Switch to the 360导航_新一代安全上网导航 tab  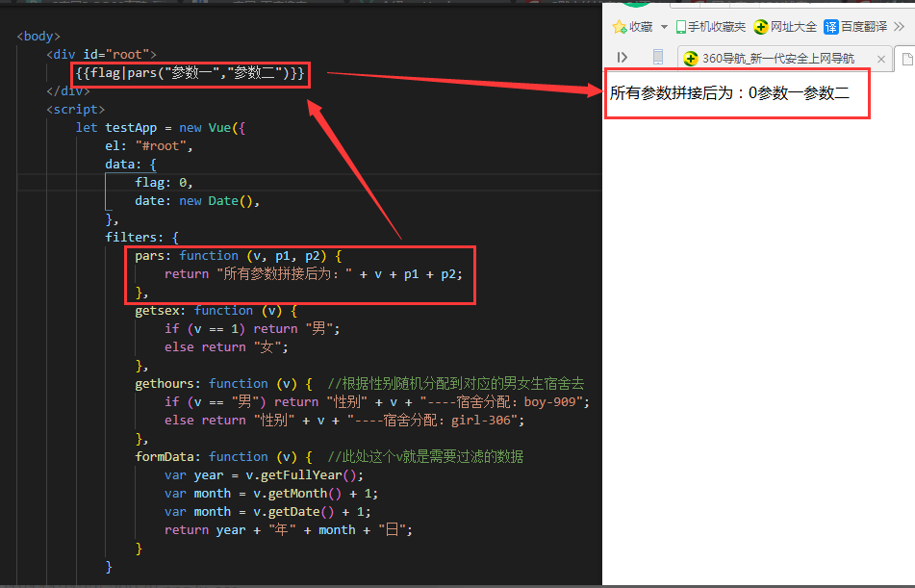click(x=777, y=59)
